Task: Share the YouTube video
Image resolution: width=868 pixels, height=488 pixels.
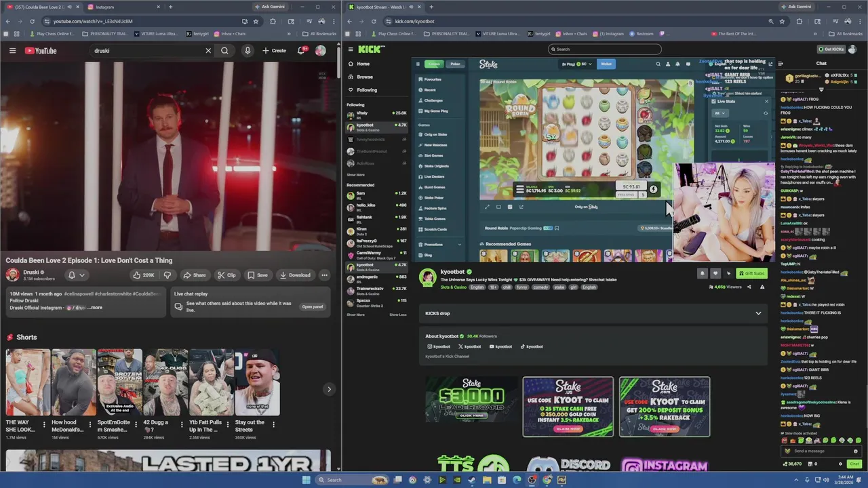Action: 194,275
